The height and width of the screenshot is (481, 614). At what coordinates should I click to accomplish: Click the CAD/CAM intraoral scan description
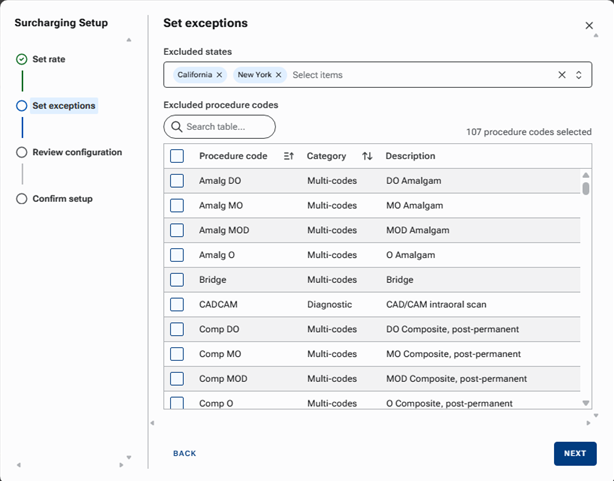pyautogui.click(x=436, y=304)
